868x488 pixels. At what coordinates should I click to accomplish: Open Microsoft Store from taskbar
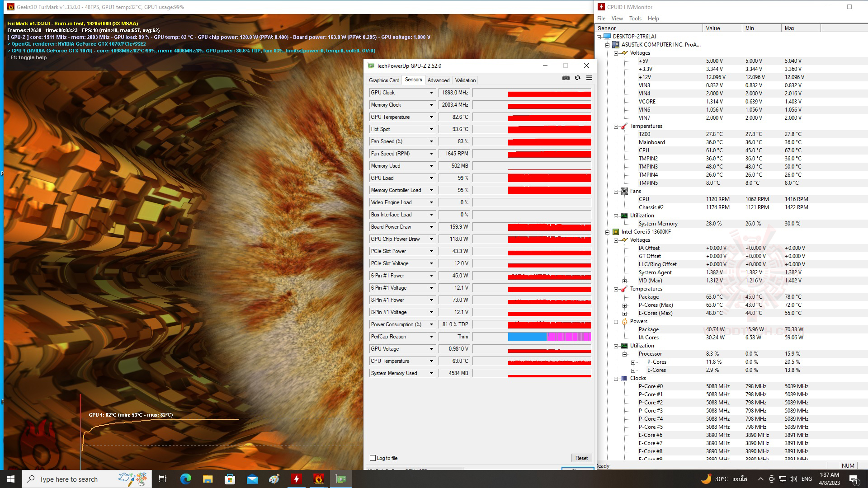230,479
